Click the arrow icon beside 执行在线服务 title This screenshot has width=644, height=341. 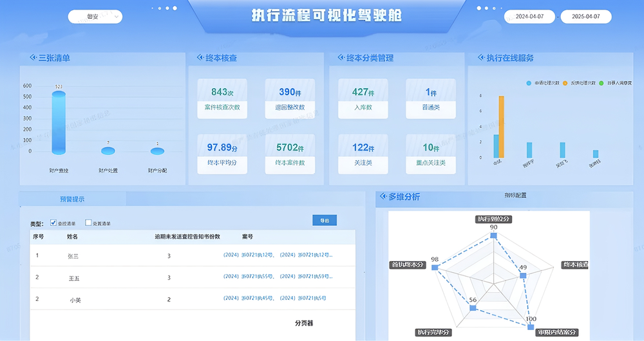(481, 57)
